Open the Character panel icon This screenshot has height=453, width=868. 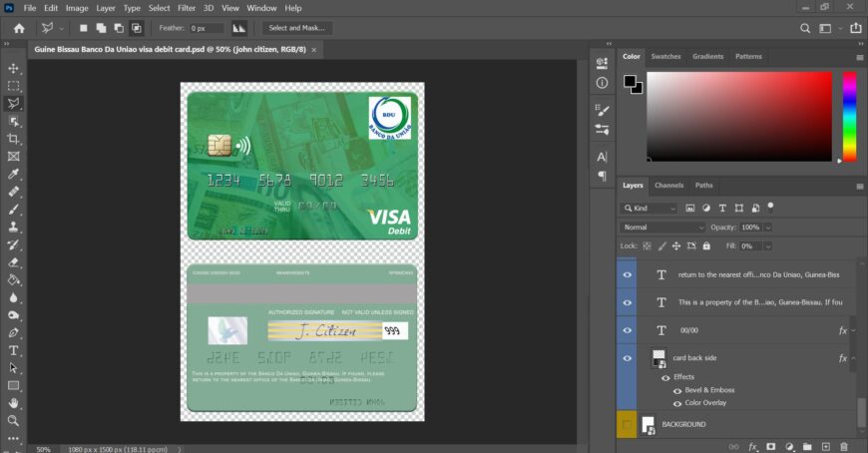click(602, 157)
